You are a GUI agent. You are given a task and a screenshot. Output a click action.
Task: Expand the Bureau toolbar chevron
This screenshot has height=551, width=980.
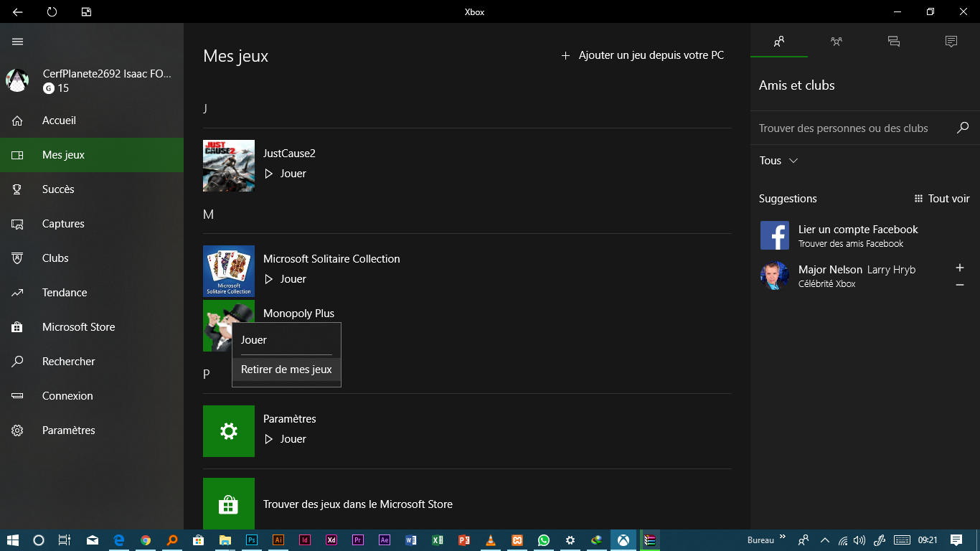(782, 536)
